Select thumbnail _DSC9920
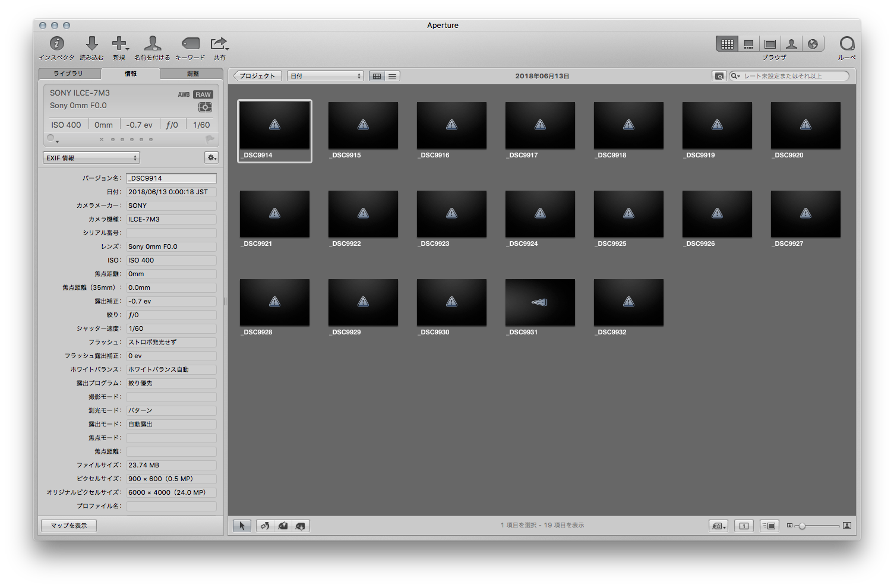Screen dimensions: 894x588 tap(805, 125)
